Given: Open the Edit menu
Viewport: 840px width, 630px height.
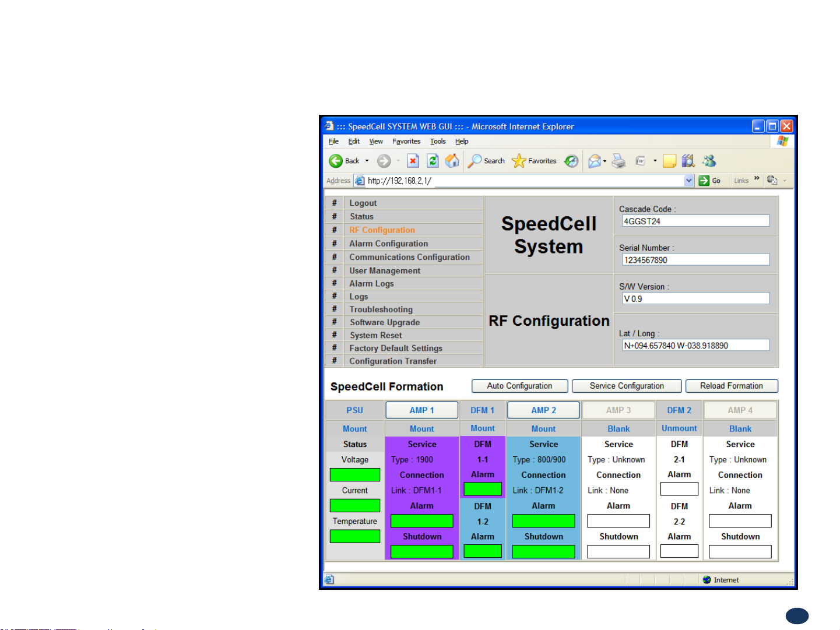Looking at the screenshot, I should (x=354, y=141).
